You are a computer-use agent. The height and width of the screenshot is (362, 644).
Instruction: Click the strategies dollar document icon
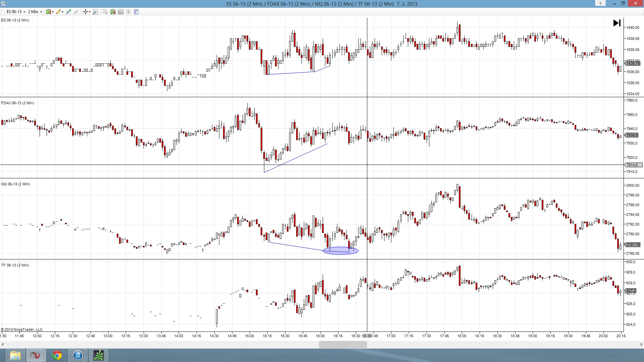click(128, 12)
